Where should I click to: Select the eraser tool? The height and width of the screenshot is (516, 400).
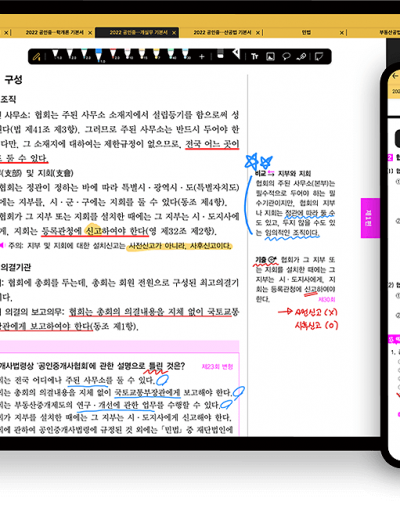tap(220, 55)
